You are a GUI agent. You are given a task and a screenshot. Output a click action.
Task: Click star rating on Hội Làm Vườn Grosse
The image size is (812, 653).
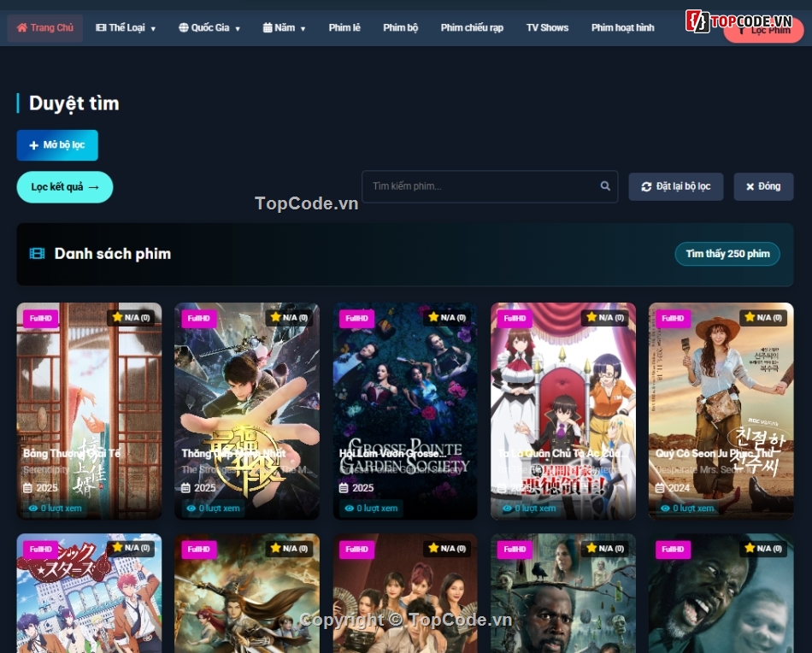[x=447, y=317]
